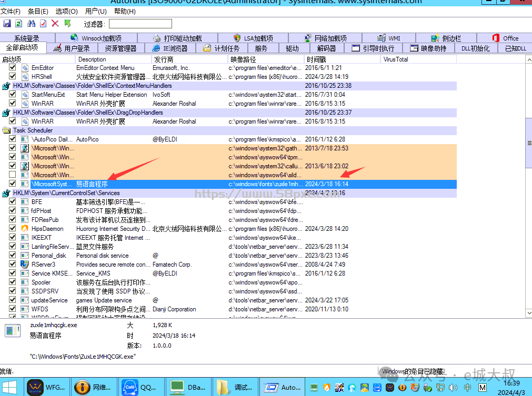Click the list scrollbar up arrow
The image size is (532, 396).
(529, 59)
